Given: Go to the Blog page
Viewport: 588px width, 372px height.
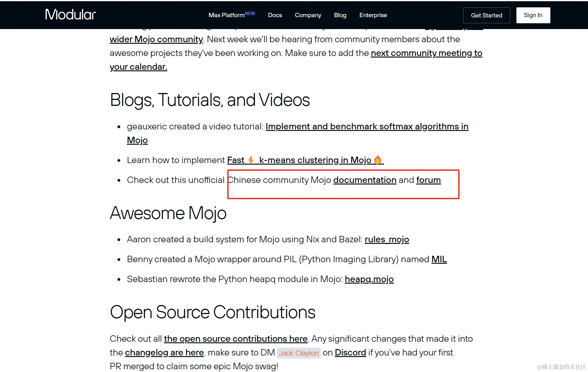Looking at the screenshot, I should coord(340,15).
